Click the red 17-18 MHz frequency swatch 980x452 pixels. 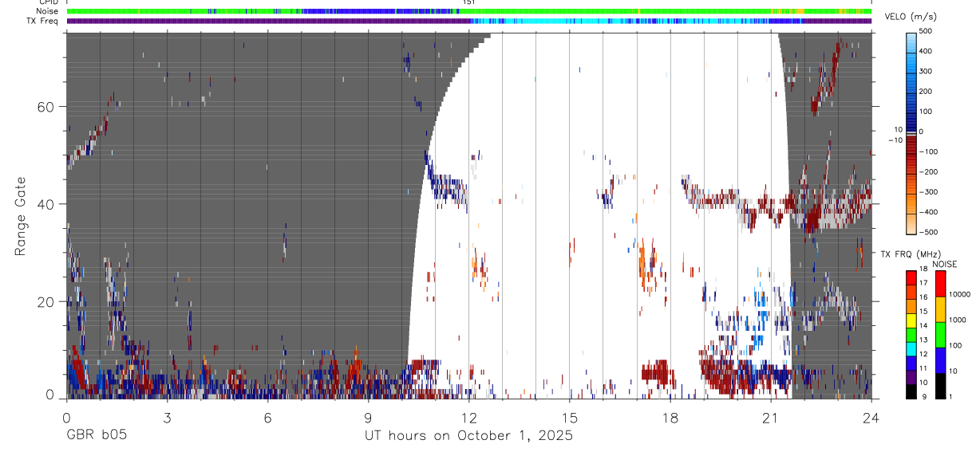click(911, 277)
